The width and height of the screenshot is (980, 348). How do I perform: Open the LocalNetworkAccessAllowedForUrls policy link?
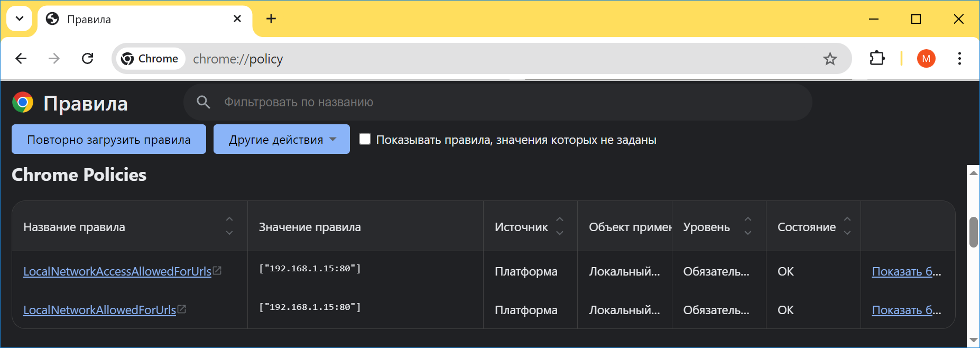pos(117,271)
